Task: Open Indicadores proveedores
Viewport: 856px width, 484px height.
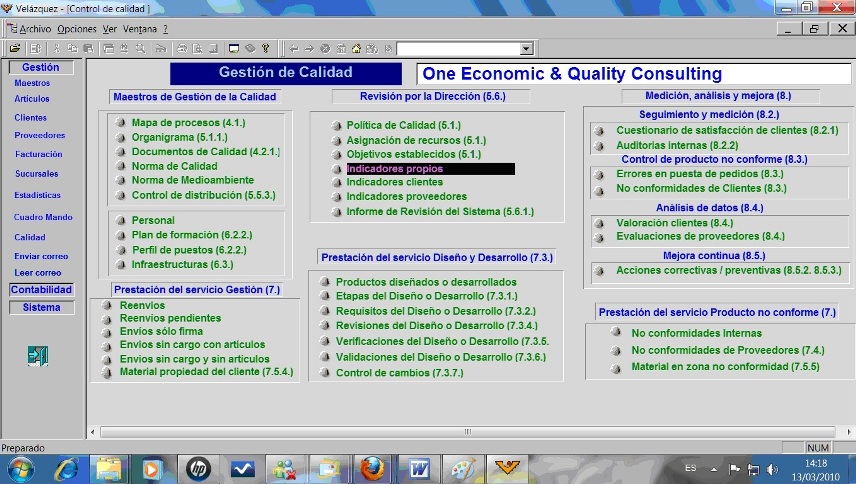Action: [x=407, y=196]
